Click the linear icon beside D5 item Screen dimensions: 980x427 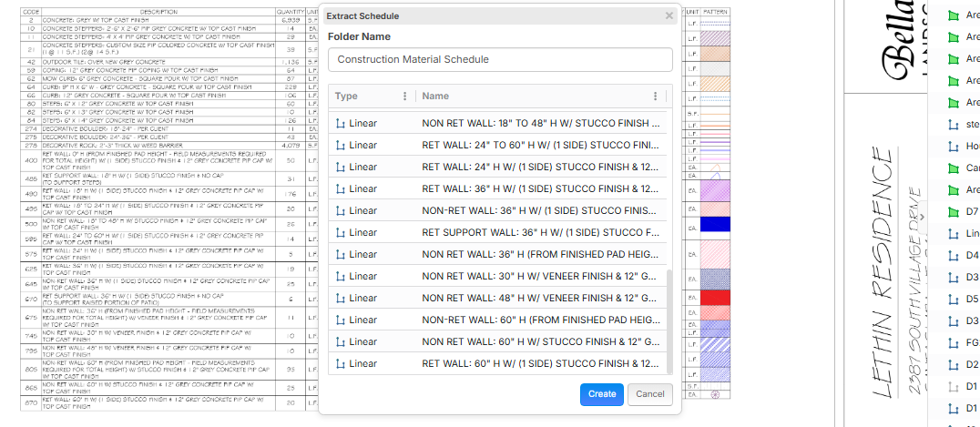pyautogui.click(x=954, y=300)
